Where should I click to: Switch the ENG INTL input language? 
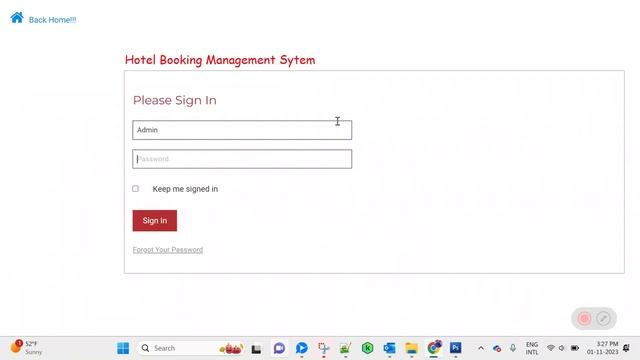click(532, 348)
